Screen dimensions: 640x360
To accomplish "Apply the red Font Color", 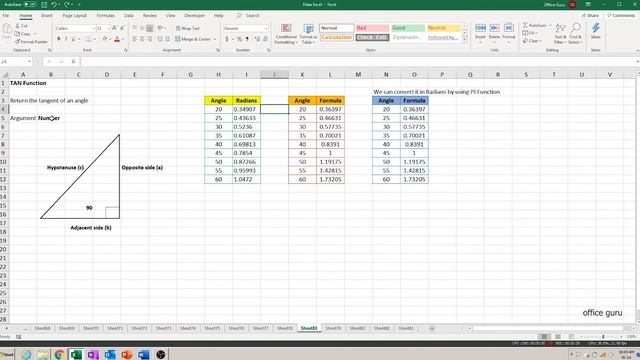I will pyautogui.click(x=117, y=39).
